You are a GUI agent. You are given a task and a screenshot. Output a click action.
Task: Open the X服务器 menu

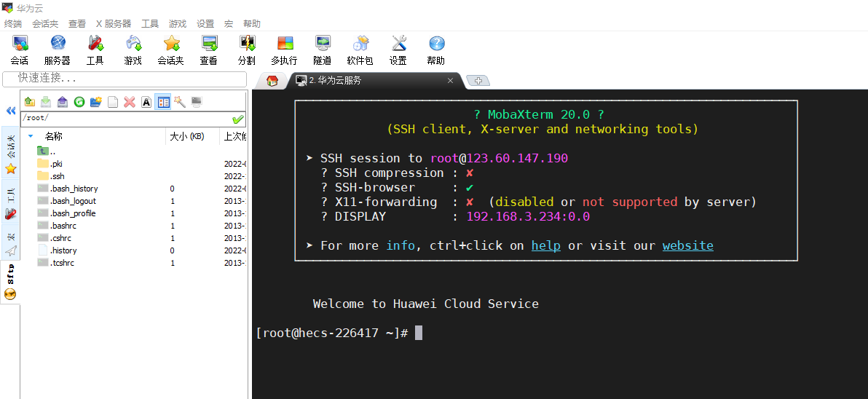(114, 24)
